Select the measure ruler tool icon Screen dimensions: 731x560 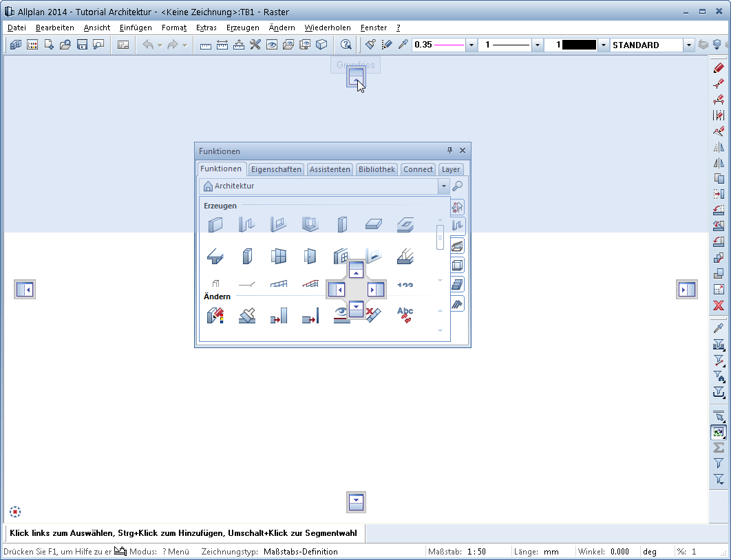[x=206, y=45]
